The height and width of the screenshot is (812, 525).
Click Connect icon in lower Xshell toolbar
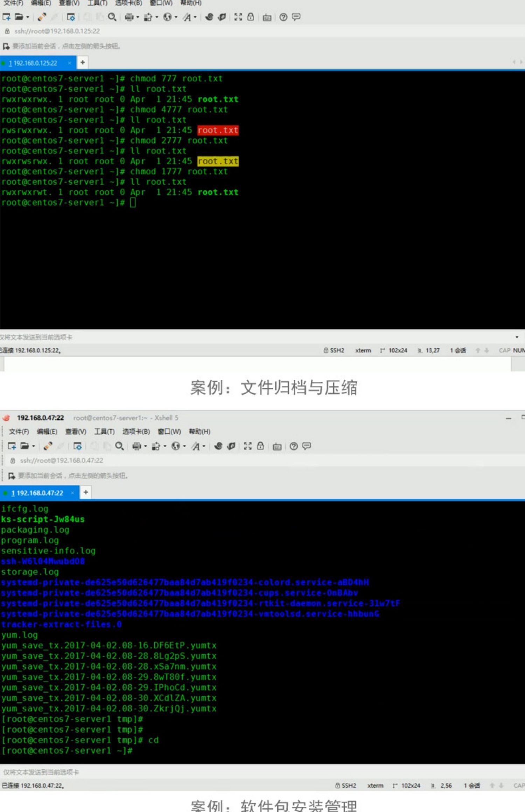48,446
